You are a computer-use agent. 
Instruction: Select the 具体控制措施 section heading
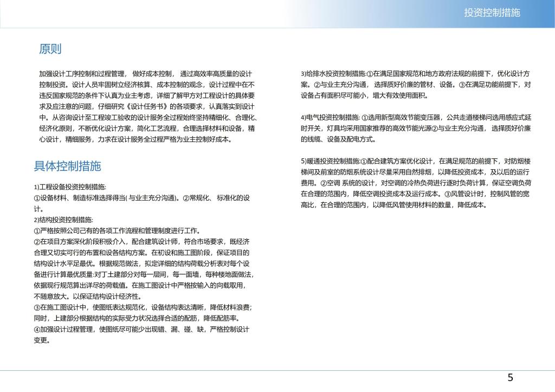click(x=67, y=166)
